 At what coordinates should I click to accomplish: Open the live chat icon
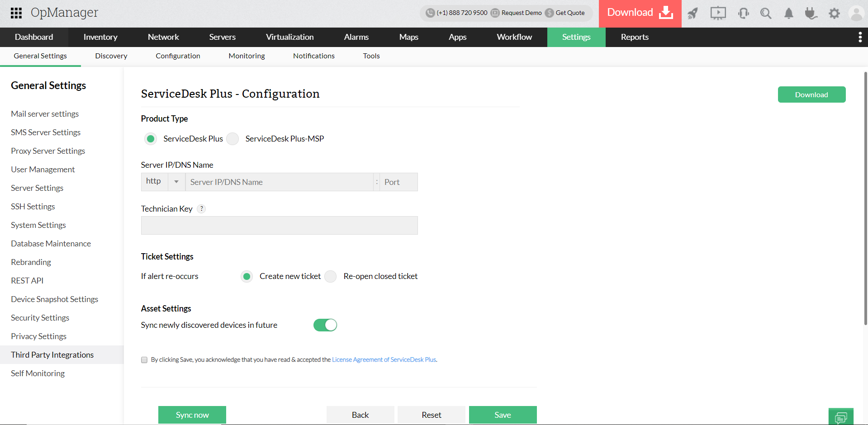pyautogui.click(x=841, y=417)
